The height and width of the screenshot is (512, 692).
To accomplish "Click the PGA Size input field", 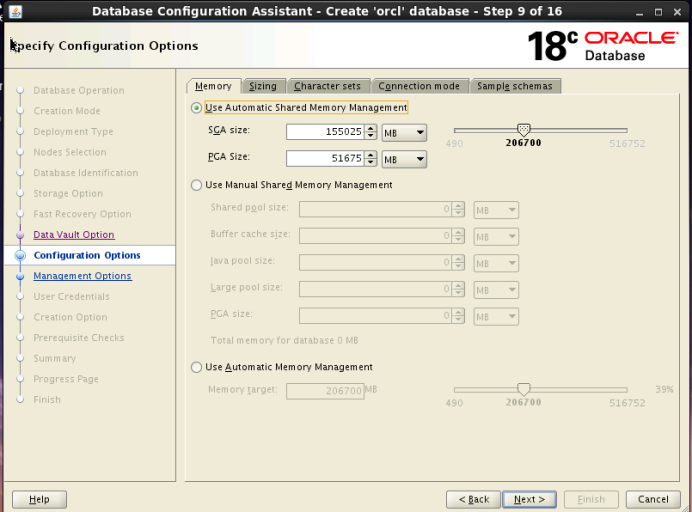I will click(326, 158).
